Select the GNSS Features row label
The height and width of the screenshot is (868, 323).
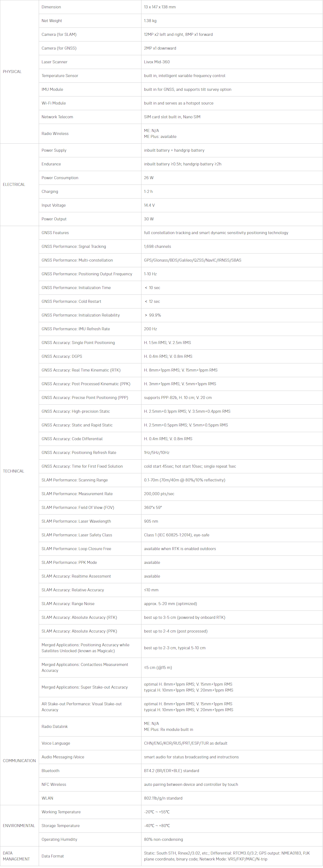(55, 233)
